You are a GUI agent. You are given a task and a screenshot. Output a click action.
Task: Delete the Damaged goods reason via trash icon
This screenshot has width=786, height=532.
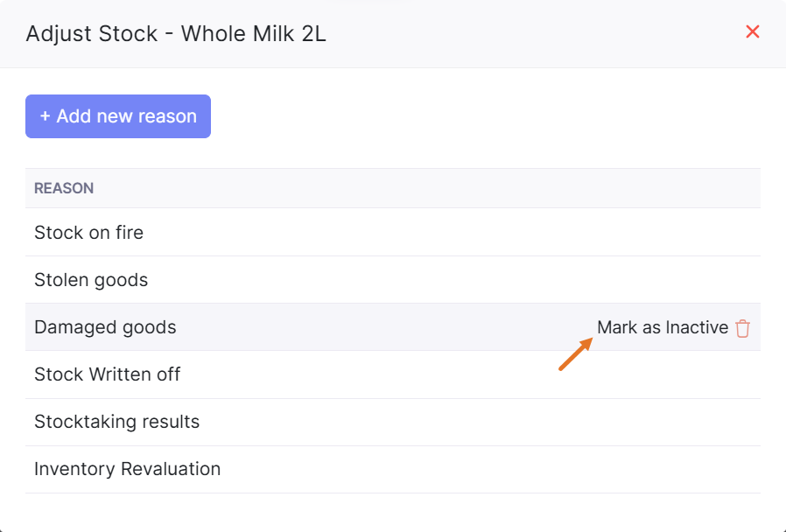[742, 328]
